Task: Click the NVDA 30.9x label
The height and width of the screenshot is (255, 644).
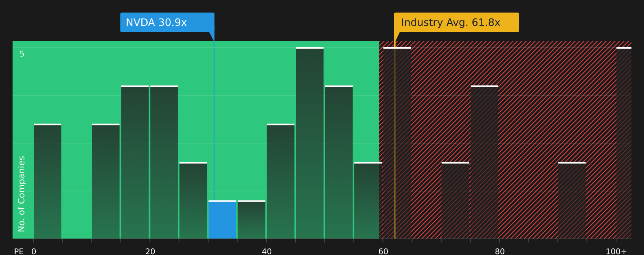Action: pos(167,22)
